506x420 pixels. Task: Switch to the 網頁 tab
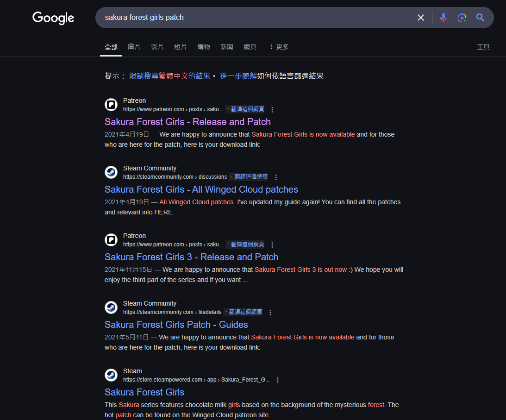pyautogui.click(x=250, y=47)
